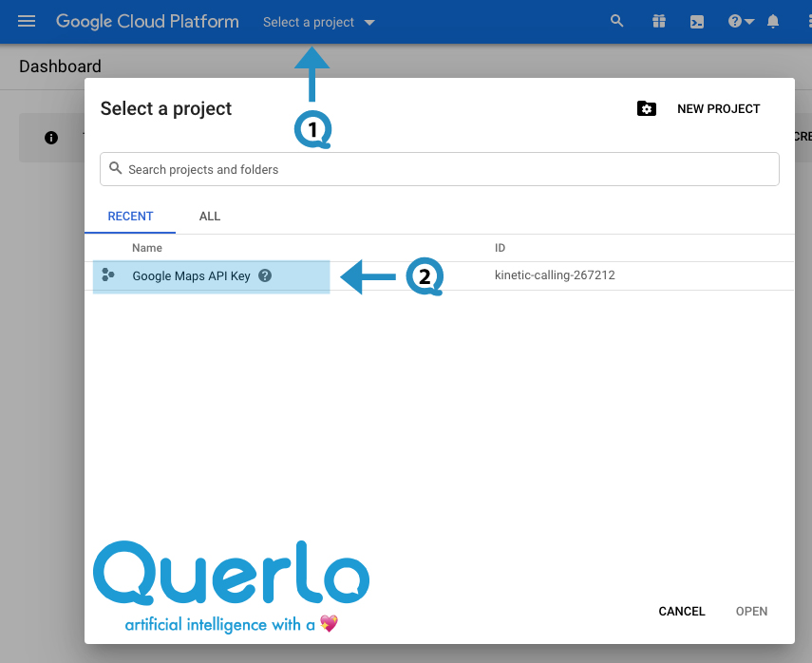Switch to the ALL tab
This screenshot has height=663, width=812.
(x=210, y=217)
